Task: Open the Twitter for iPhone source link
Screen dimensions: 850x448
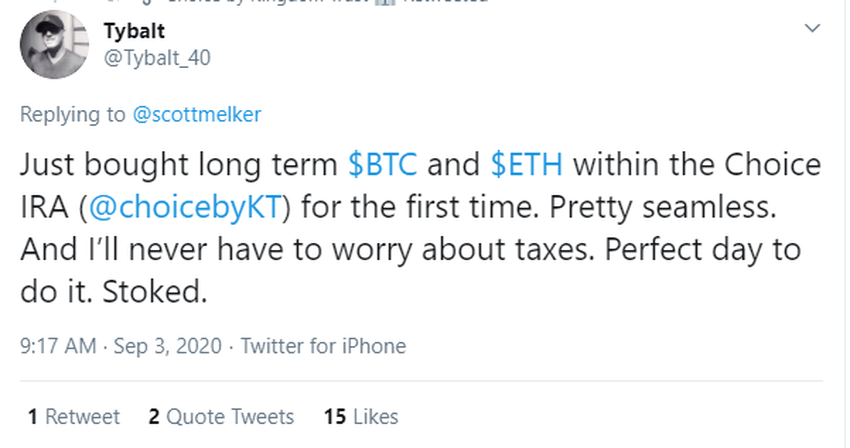Action: [x=323, y=347]
